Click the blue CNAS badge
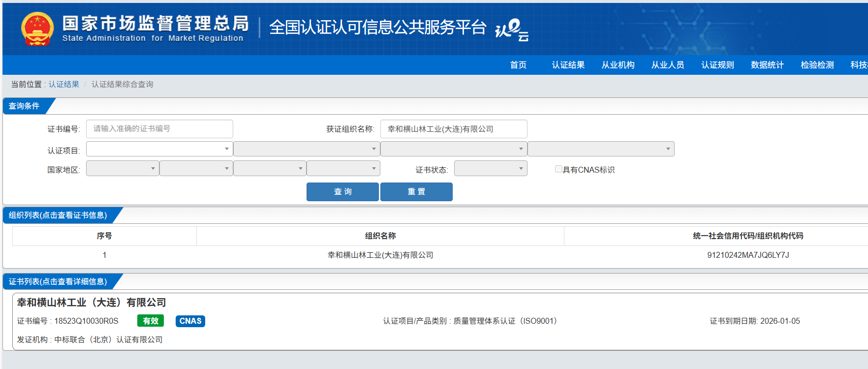The height and width of the screenshot is (369, 868). [x=190, y=321]
